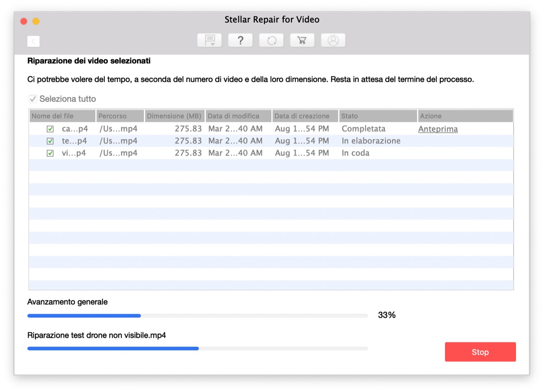Click the Help question mark icon
The image size is (544, 392).
click(x=240, y=40)
